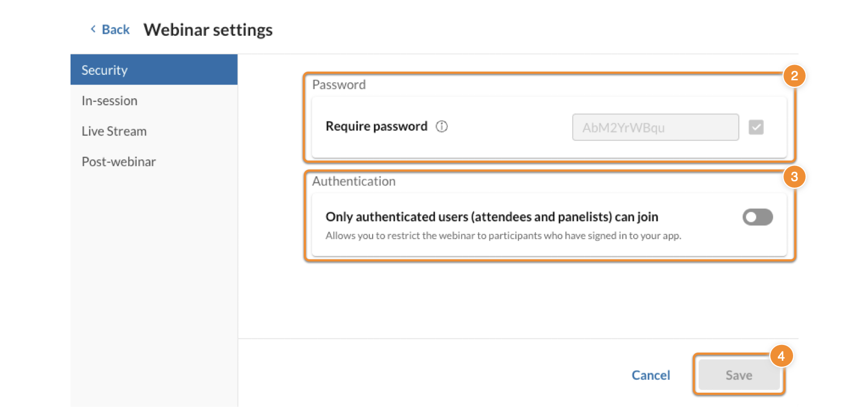This screenshot has height=409, width=868.
Task: Click the back chevron arrow icon
Action: [93, 29]
